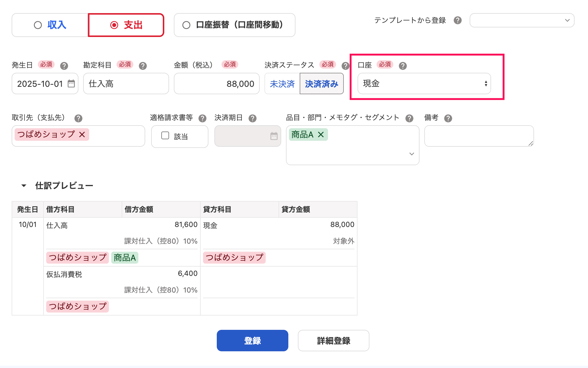This screenshot has height=368, width=588.
Task: Open help icon next to 適格請求書等
Action: (202, 118)
